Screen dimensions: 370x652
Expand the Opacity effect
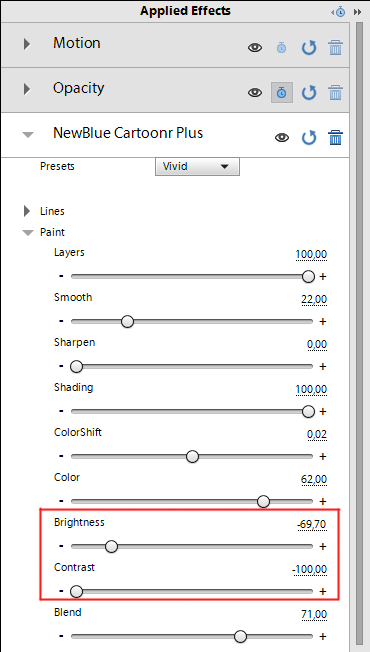click(27, 89)
